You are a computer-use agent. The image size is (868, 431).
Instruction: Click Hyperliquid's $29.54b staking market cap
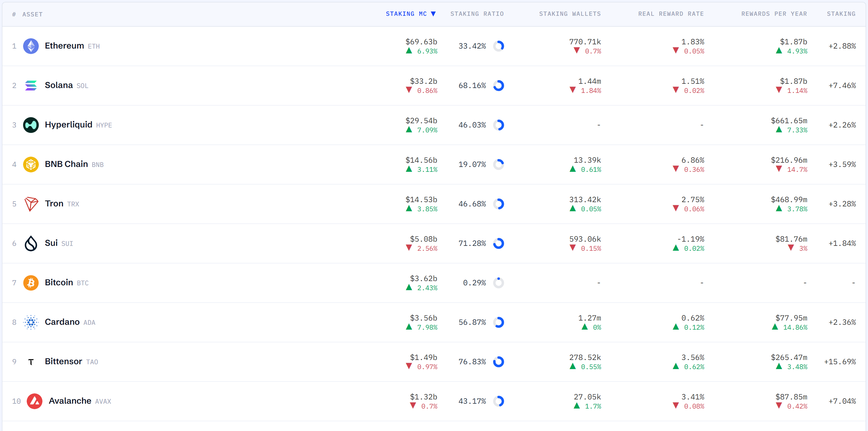[421, 121]
